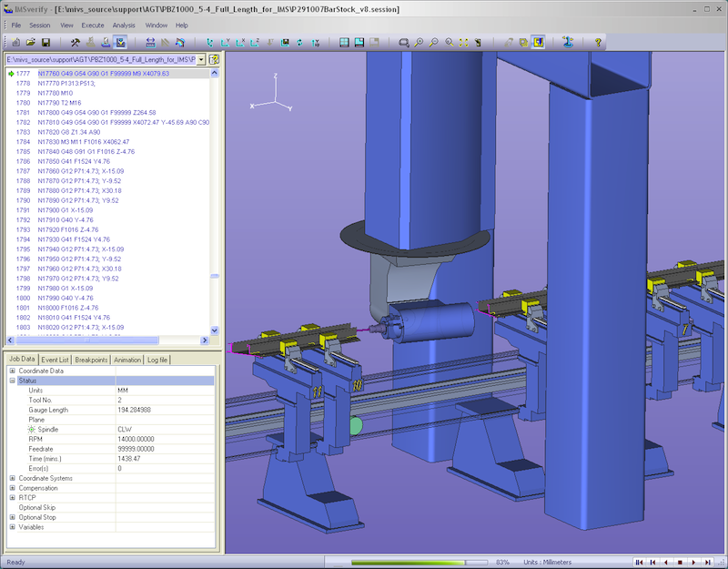This screenshot has width=728, height=569.
Task: Click the Zoom window toolbar icon
Action: [x=404, y=42]
